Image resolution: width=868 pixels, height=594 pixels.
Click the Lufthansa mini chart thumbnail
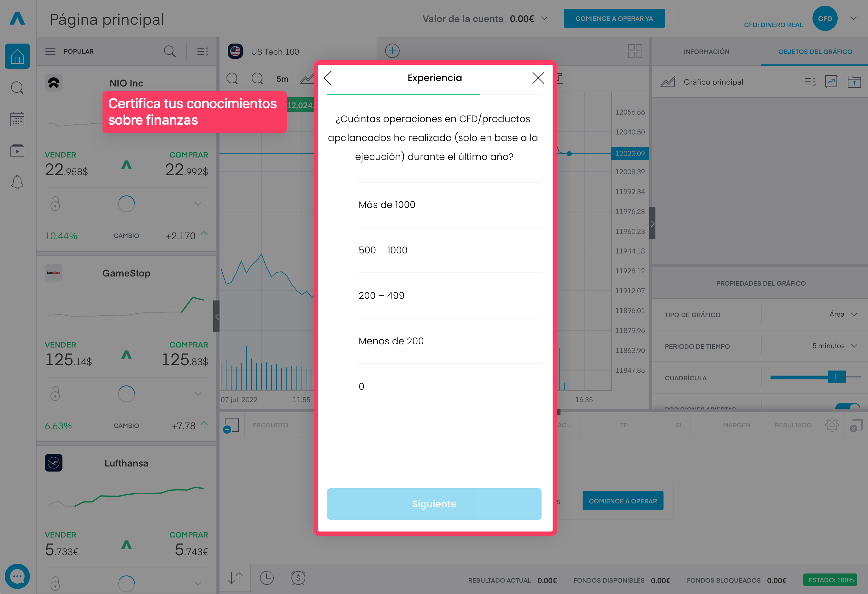[126, 496]
